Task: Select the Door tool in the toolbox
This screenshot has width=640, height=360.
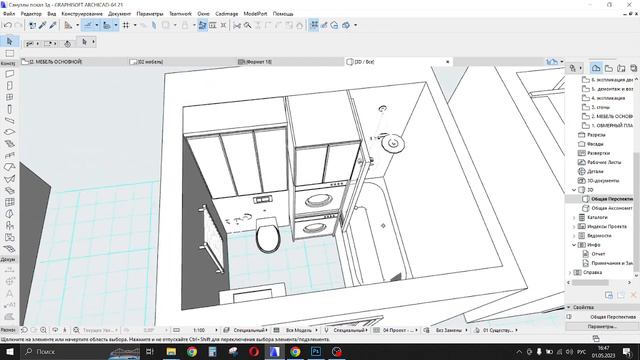Action: point(9,86)
